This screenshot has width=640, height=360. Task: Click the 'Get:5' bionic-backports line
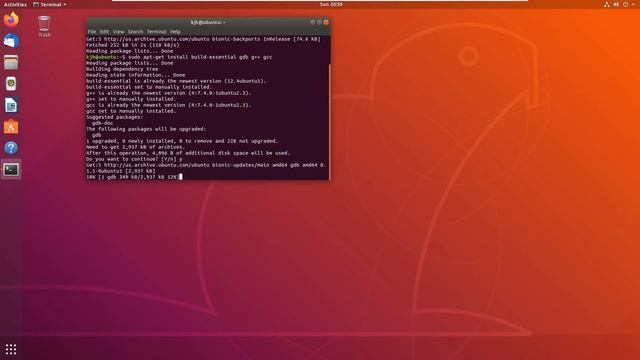pyautogui.click(x=203, y=39)
